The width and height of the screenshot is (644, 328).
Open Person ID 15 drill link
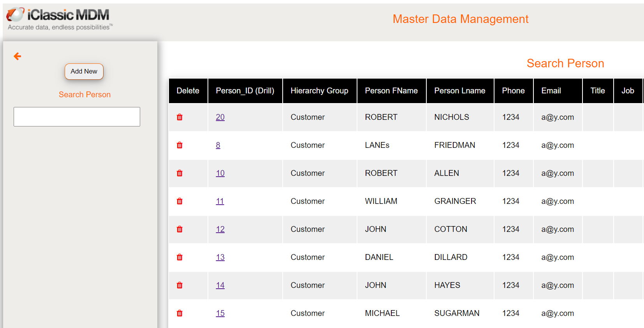[220, 313]
